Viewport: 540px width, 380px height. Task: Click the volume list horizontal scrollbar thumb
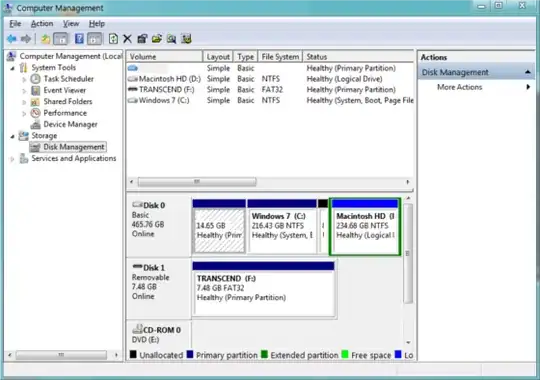(197, 182)
